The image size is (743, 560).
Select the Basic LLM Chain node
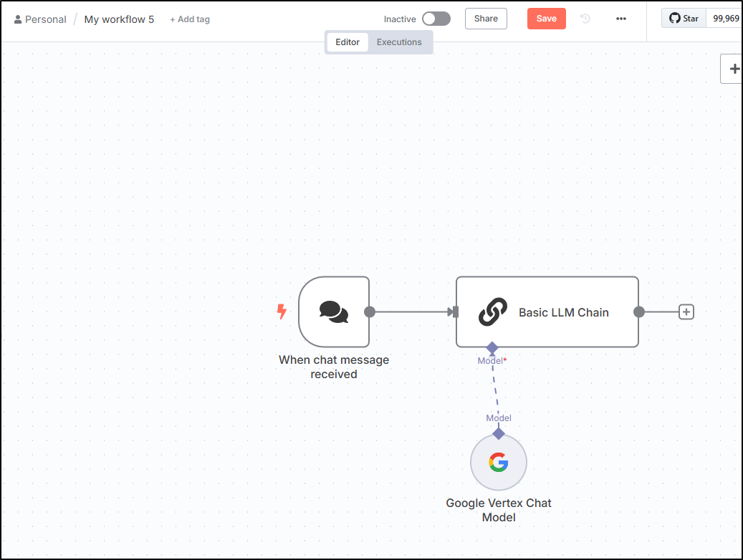[x=547, y=312]
